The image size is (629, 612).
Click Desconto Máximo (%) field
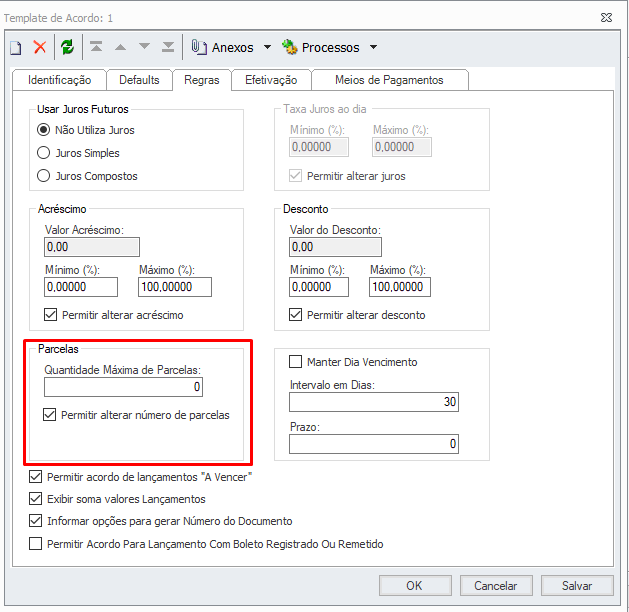tap(400, 287)
